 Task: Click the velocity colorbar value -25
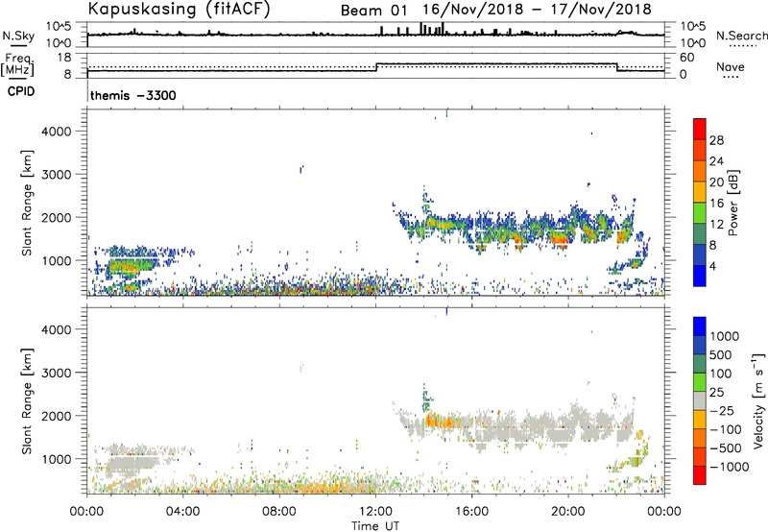point(722,410)
